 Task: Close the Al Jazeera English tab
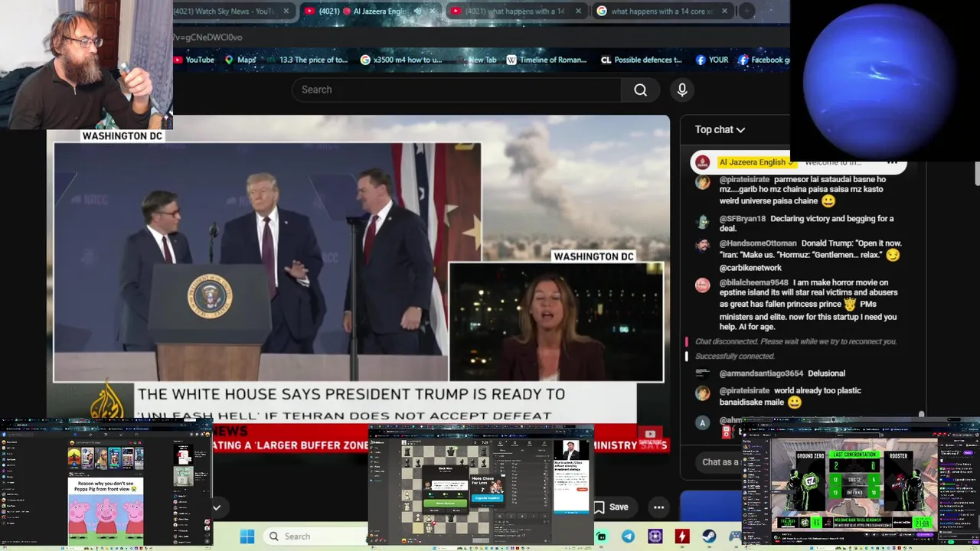click(x=433, y=11)
